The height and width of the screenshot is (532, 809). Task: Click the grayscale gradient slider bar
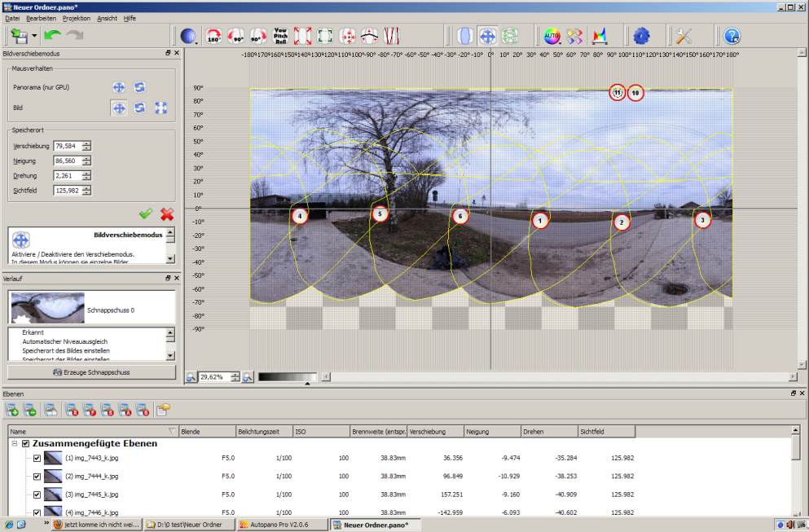pos(287,376)
